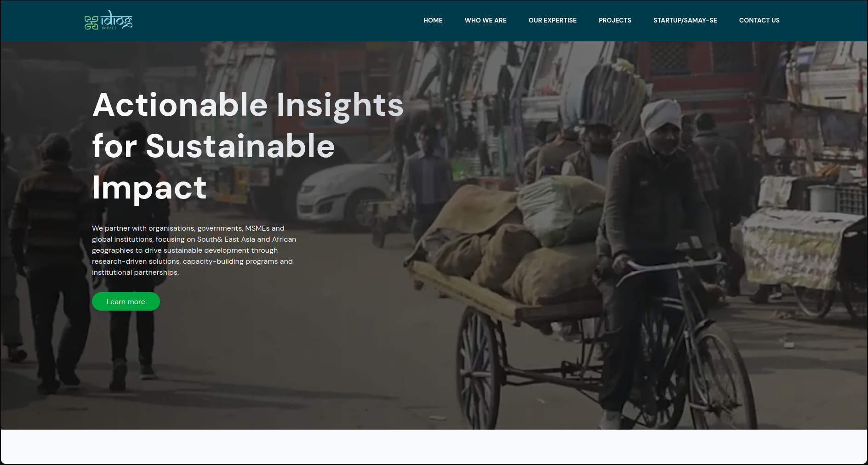This screenshot has width=868, height=465.
Task: Click the "Actionable Insights" headline line
Action: 248,106
